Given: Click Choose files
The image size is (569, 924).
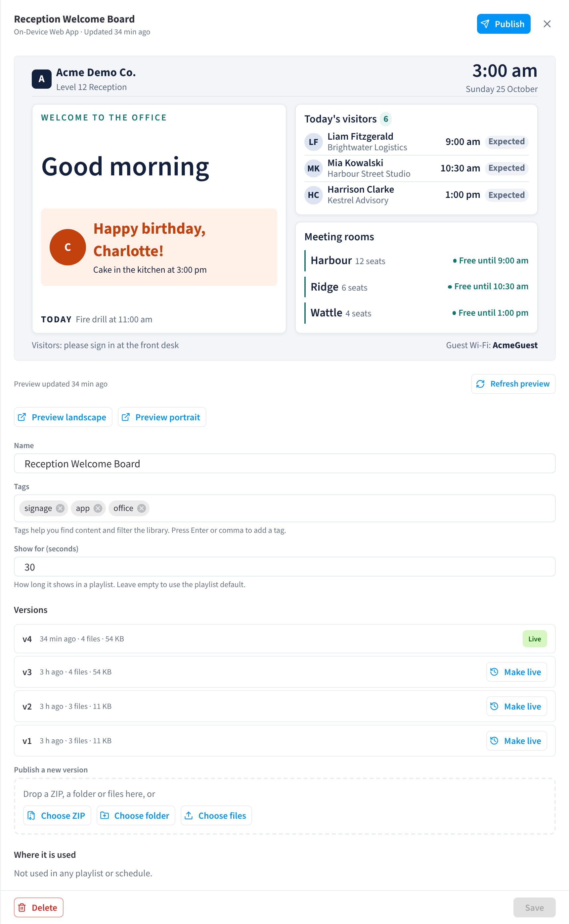Looking at the screenshot, I should 216,815.
